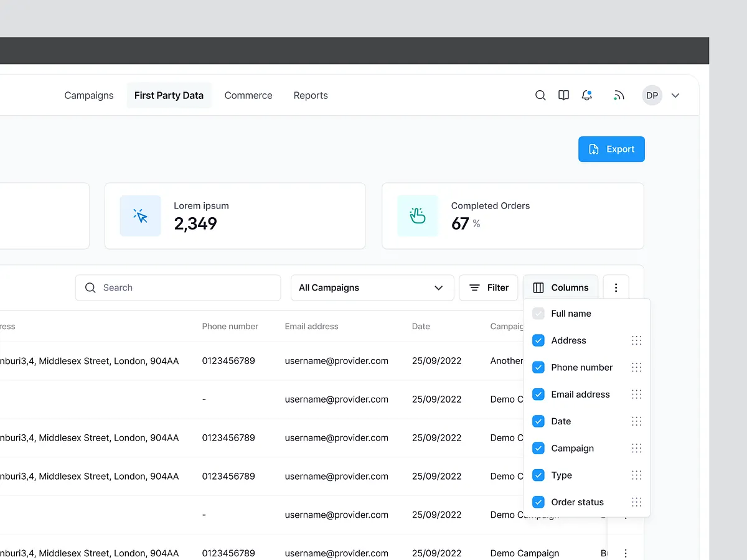Click the hand icon on Completed Orders card
The height and width of the screenshot is (560, 747).
point(417,216)
